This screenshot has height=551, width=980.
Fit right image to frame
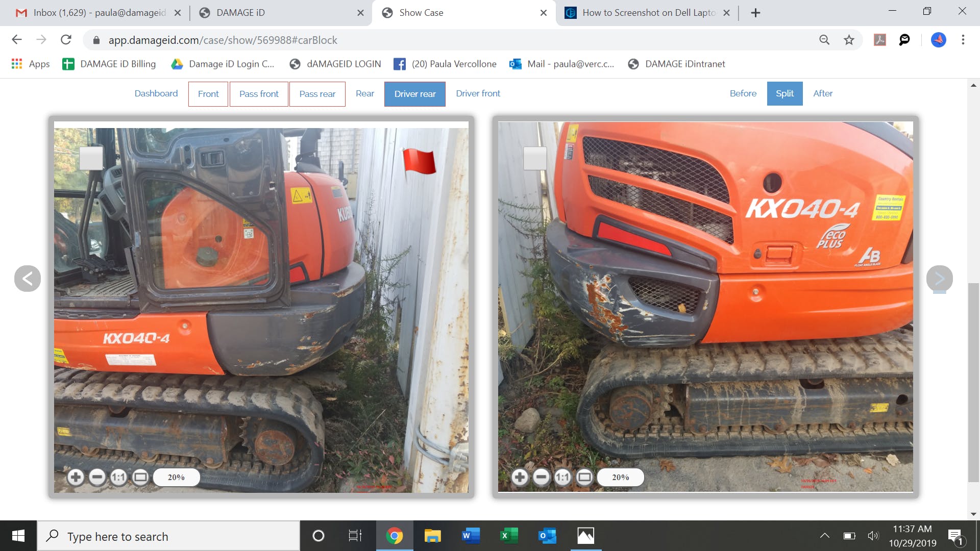(x=584, y=477)
